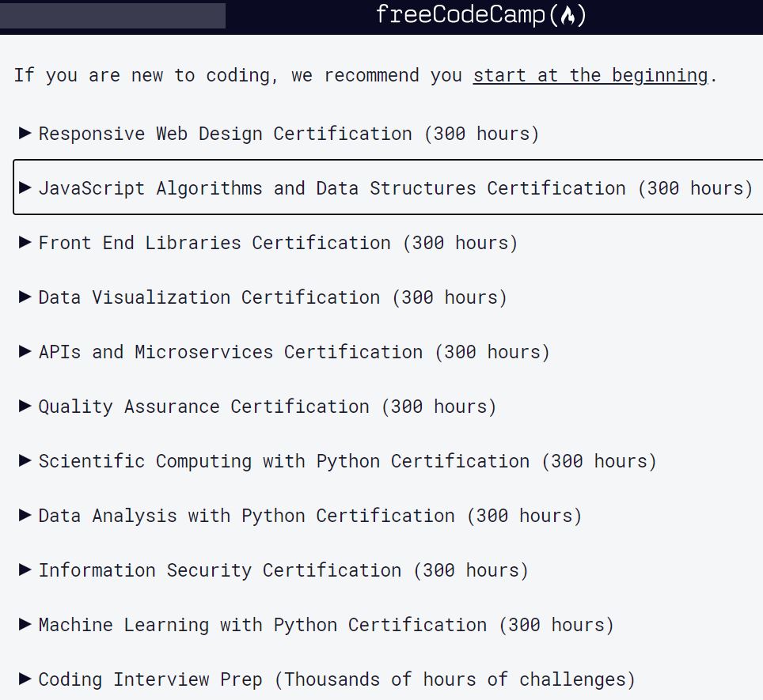Expand Front End Libraries Certification triangle
Viewport: 763px width, 700px height.
(25, 241)
